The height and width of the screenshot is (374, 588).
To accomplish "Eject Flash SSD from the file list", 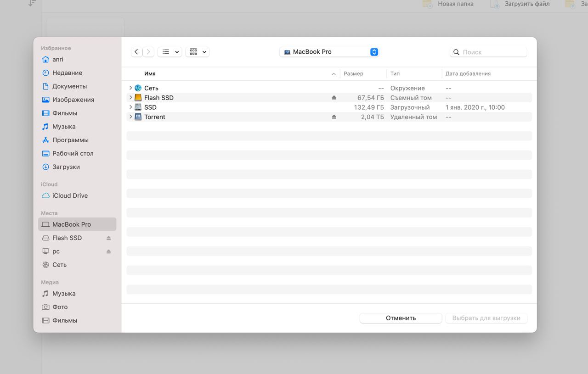I will 334,98.
